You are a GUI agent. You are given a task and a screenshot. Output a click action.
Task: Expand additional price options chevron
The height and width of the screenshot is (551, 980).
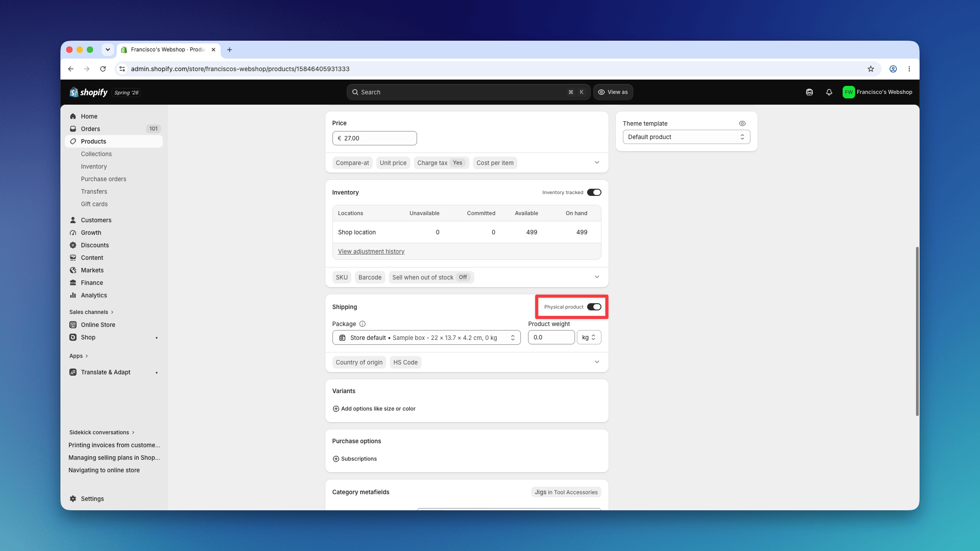pyautogui.click(x=597, y=162)
